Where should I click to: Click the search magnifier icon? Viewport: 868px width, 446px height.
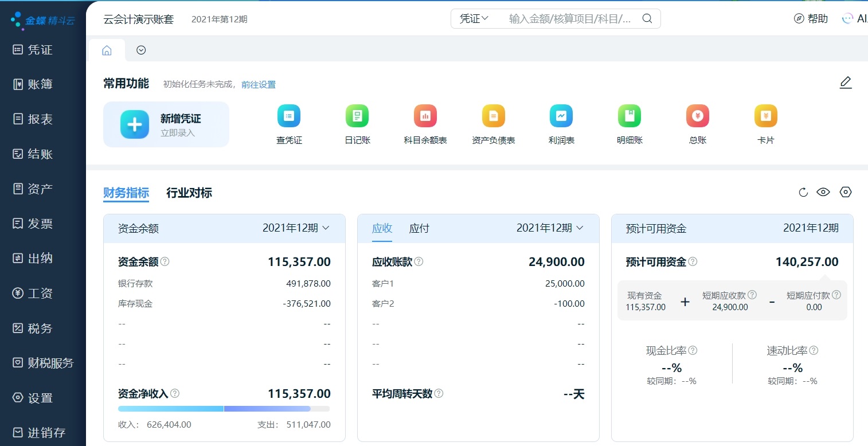(x=647, y=18)
